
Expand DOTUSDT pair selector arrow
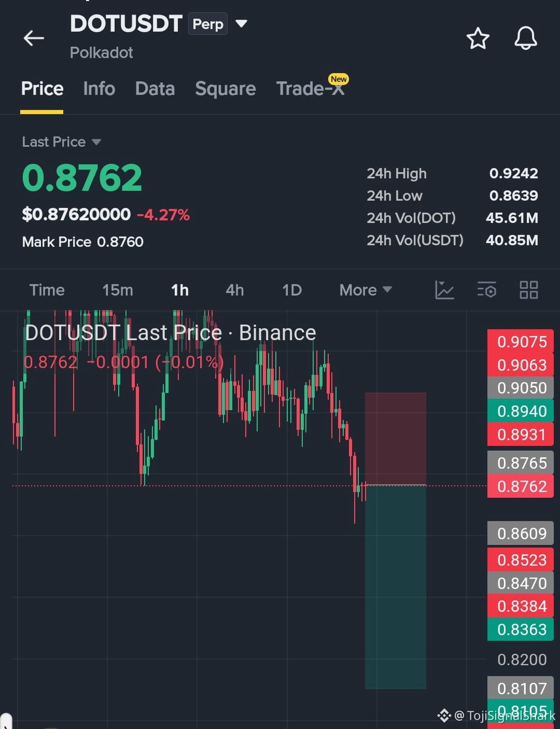241,23
